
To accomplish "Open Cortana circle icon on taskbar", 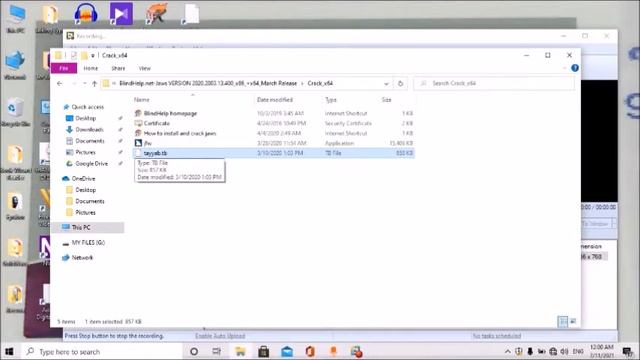I will coord(194,351).
